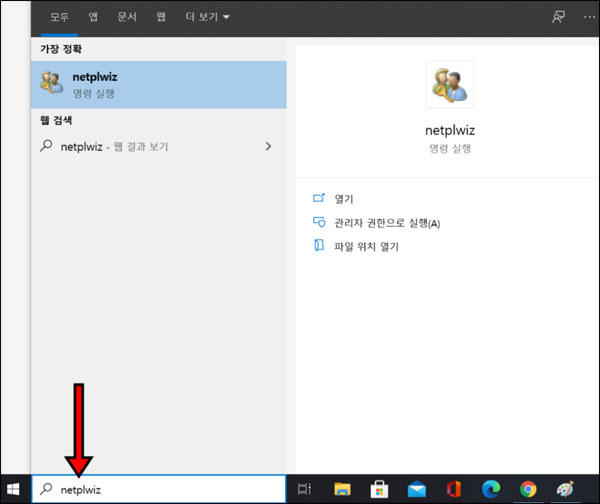Click the large netplwiz icon in preview pane
600x504 pixels.
pyautogui.click(x=450, y=85)
